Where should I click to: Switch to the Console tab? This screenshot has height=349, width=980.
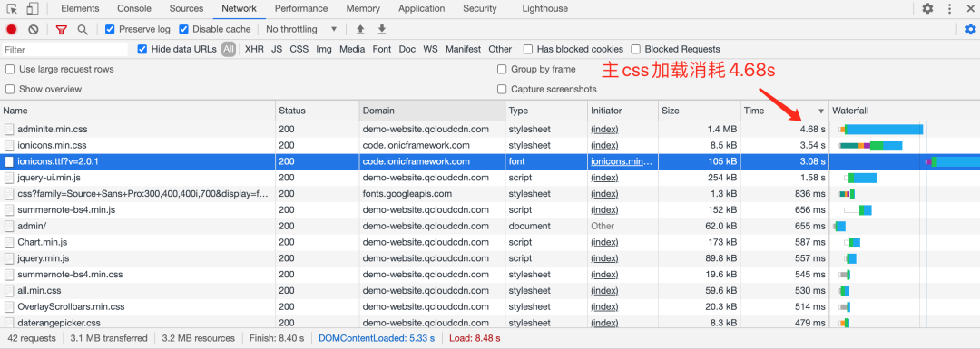pos(133,9)
